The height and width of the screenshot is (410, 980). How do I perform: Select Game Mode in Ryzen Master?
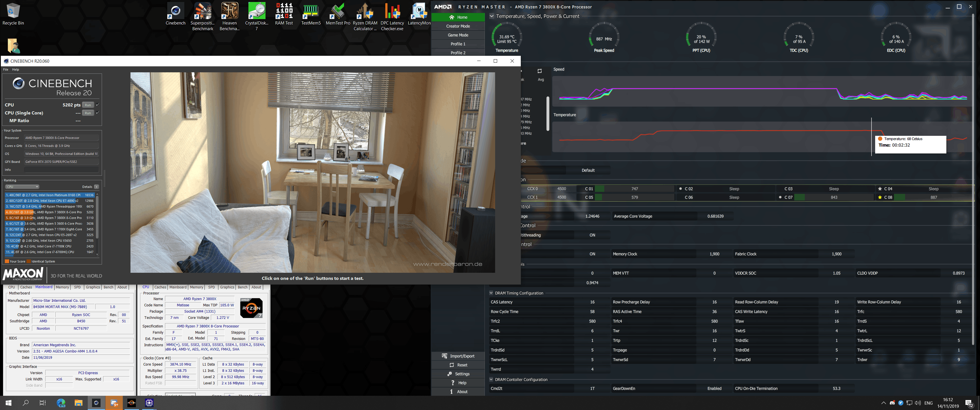(458, 35)
